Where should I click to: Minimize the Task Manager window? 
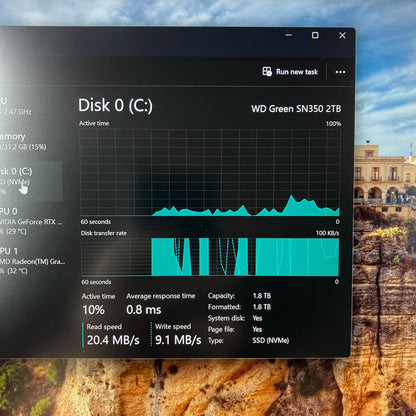click(289, 35)
